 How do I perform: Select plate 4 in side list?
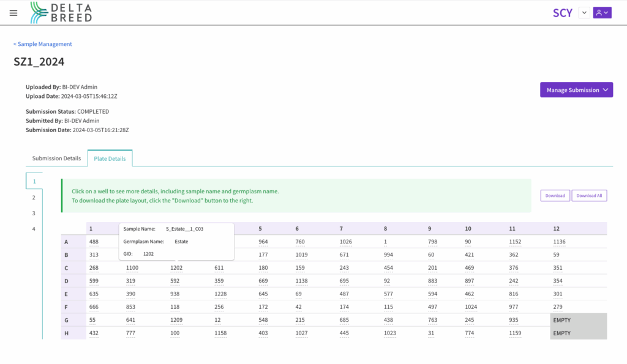[x=34, y=229]
